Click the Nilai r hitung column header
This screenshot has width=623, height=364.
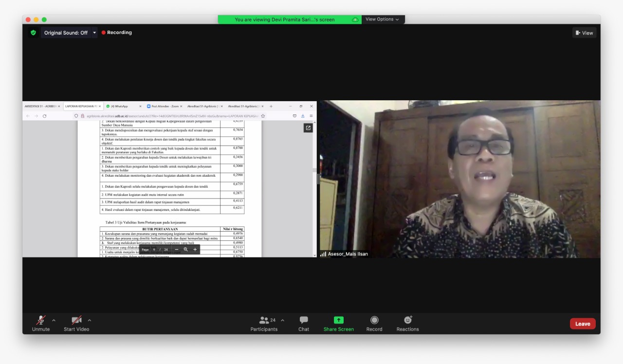233,229
